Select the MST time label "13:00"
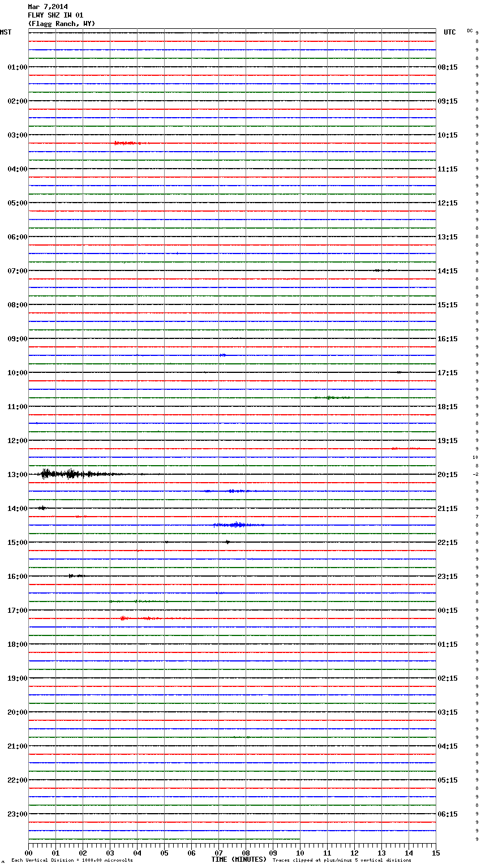481x868 pixels. click(x=17, y=475)
